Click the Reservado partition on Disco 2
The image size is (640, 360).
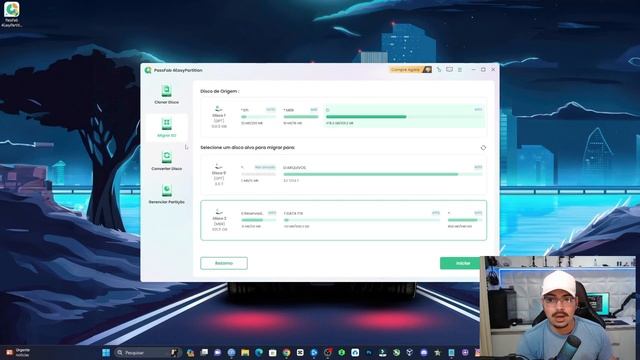pos(258,220)
